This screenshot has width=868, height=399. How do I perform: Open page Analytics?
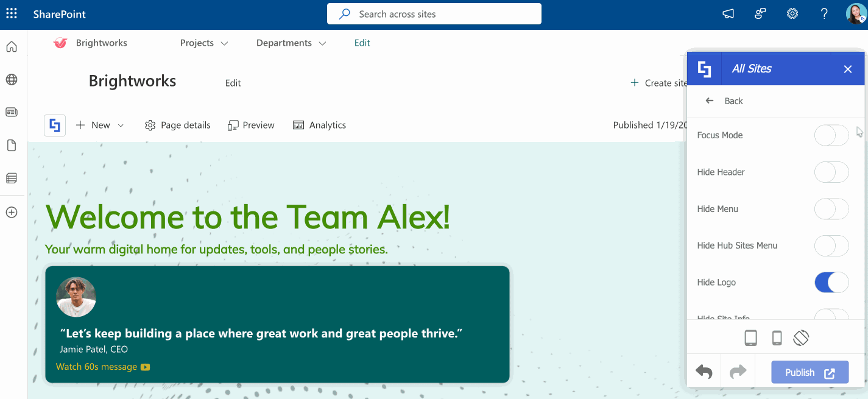click(319, 125)
